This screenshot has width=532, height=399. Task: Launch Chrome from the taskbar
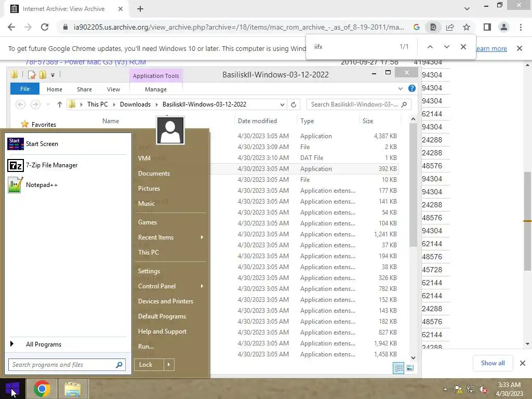(42, 389)
